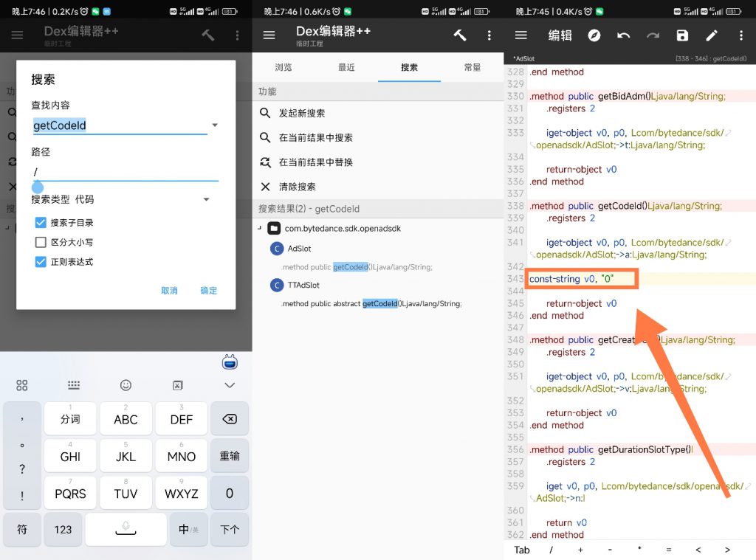
Task: Uncheck the 搜索子目录 checkbox
Action: tap(41, 222)
